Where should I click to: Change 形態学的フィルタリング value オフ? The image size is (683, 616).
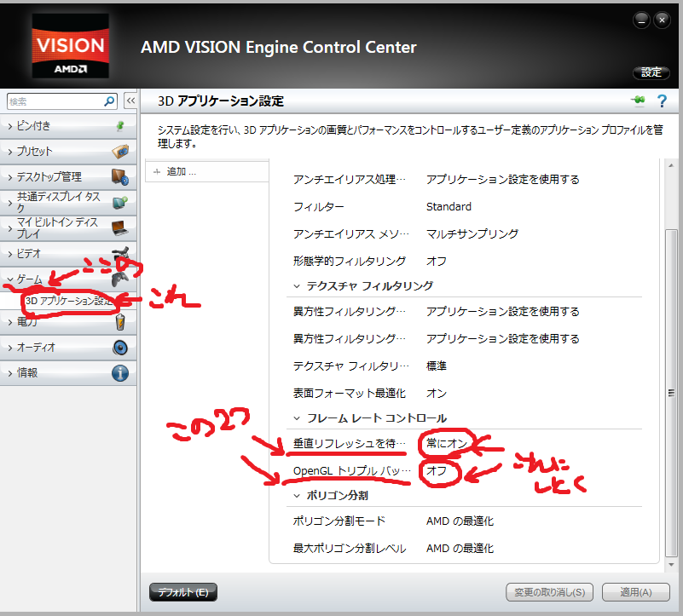pos(436,262)
